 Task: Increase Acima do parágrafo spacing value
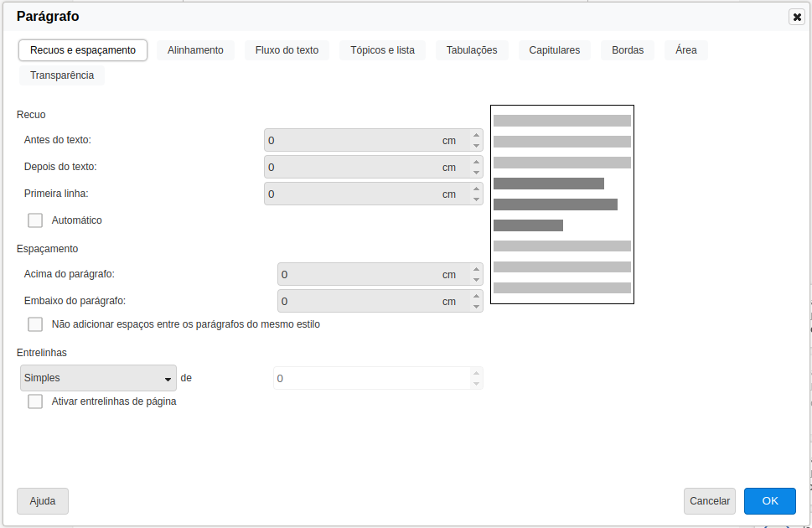[476, 269]
